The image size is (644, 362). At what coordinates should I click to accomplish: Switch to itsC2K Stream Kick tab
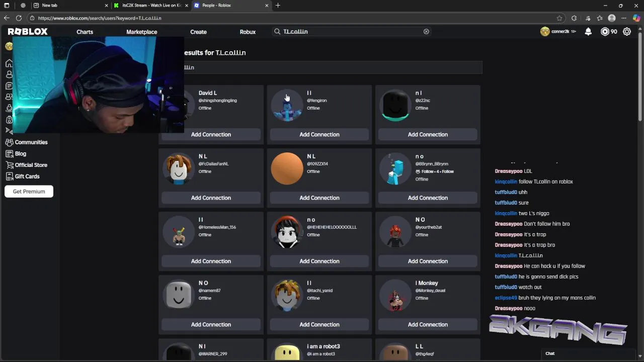(151, 6)
